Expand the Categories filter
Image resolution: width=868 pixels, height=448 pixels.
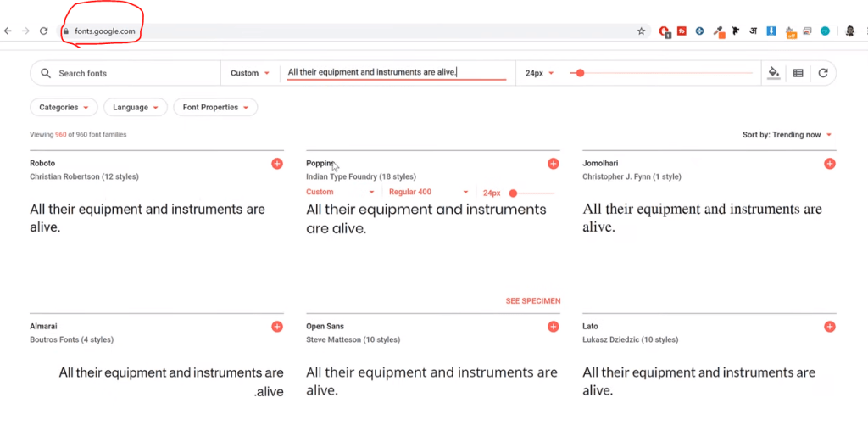[x=64, y=108]
